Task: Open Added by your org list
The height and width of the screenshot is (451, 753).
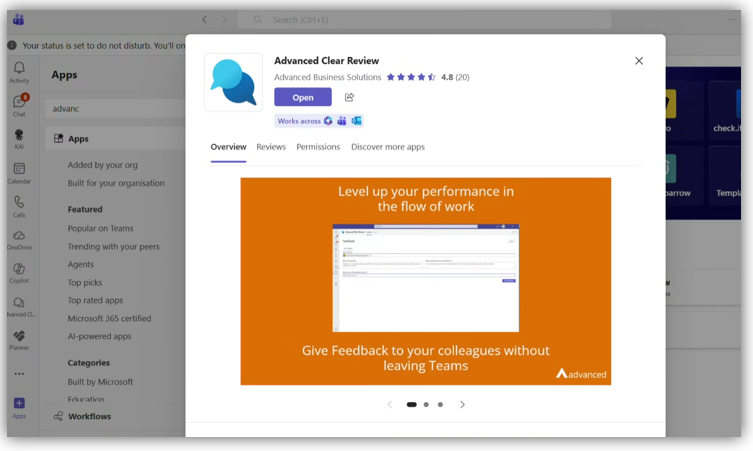Action: coord(102,165)
